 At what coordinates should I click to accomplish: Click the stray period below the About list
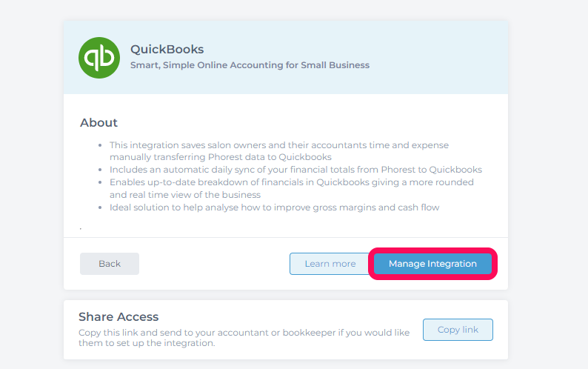81,228
